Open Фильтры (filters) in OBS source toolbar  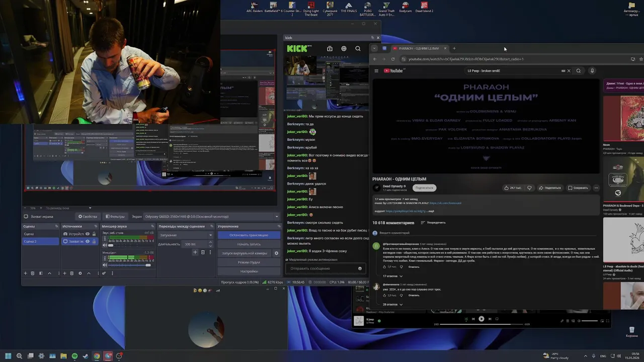click(115, 217)
